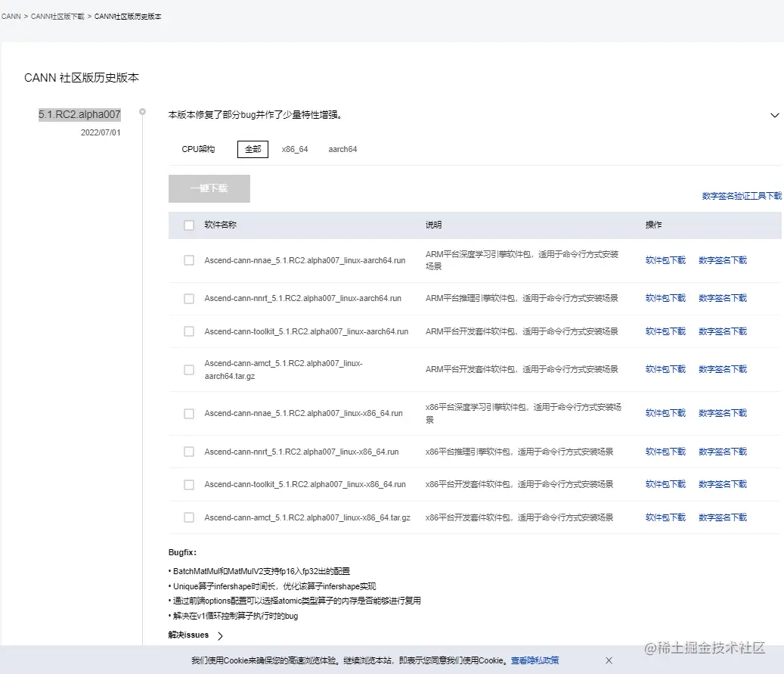The image size is (784, 674).
Task: Download digital signature for nnrt aarch64
Action: coord(723,298)
